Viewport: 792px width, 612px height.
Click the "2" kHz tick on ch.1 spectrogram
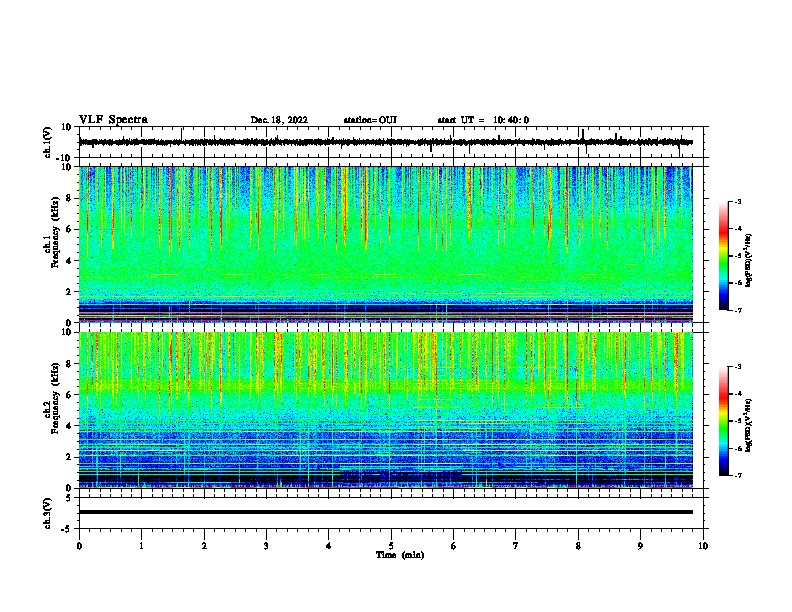pos(69,292)
